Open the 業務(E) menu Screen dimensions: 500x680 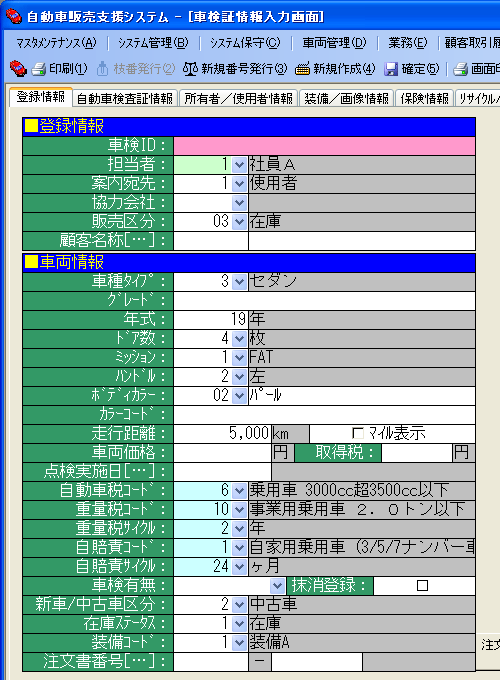pos(408,42)
